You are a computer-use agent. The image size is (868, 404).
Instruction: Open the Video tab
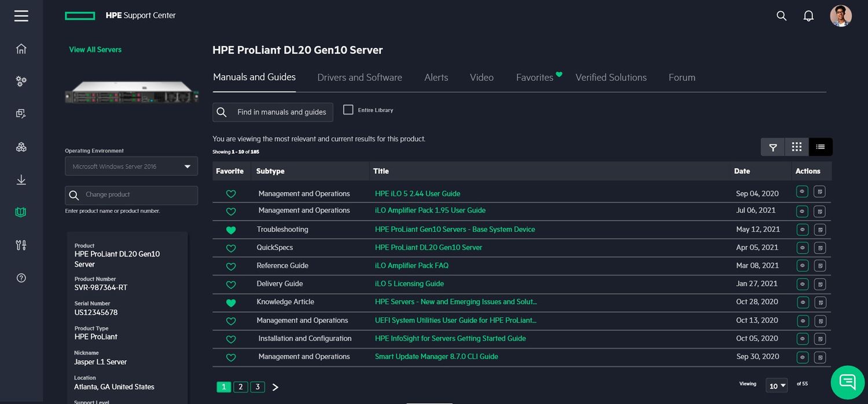481,77
